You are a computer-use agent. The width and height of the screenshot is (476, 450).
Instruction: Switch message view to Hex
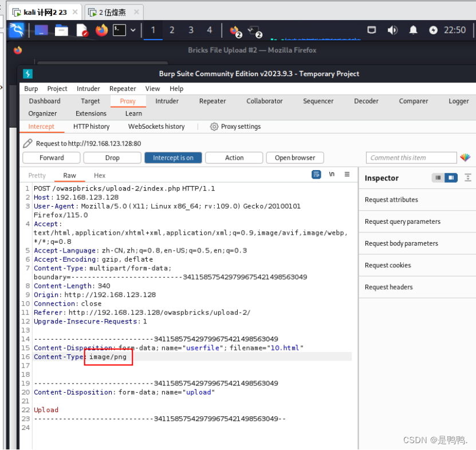tap(100, 176)
